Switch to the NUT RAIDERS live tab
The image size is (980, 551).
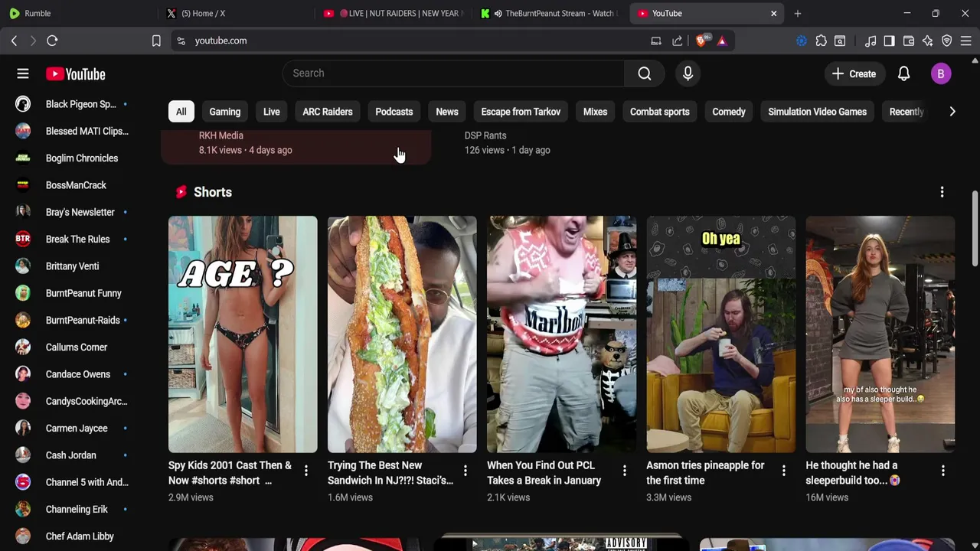click(392, 13)
